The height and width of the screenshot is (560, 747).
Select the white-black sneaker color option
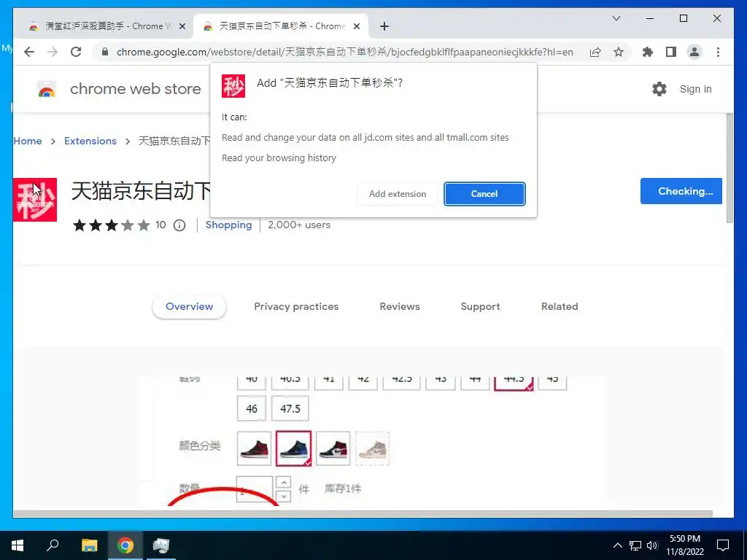click(x=333, y=448)
